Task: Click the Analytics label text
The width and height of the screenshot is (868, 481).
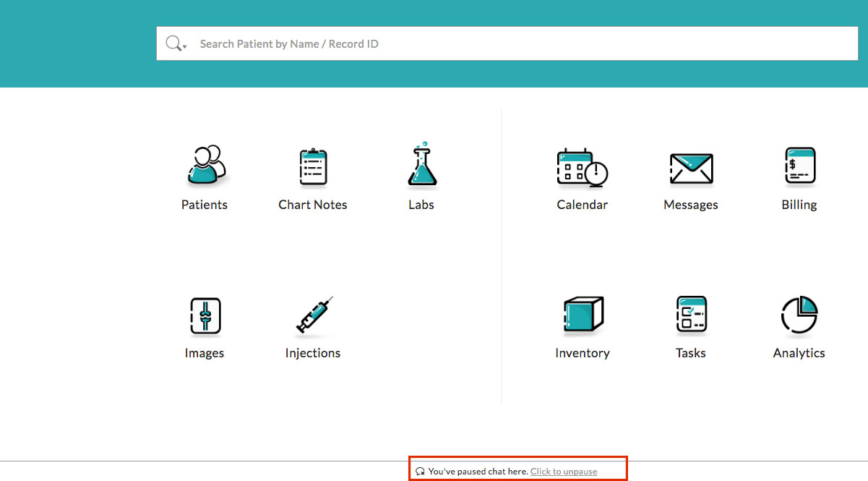Action: pyautogui.click(x=799, y=353)
